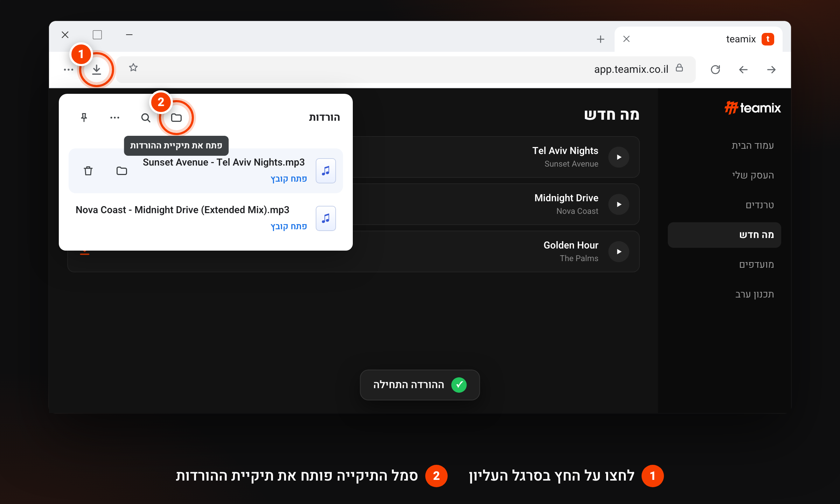Open file link under Sunset Avenue mp3
The width and height of the screenshot is (840, 504).
pos(289,179)
